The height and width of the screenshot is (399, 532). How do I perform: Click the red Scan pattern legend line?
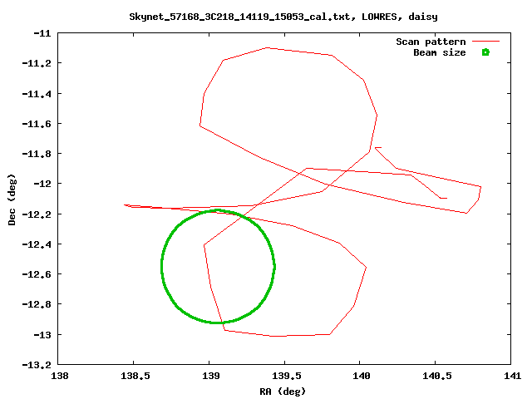coord(485,41)
